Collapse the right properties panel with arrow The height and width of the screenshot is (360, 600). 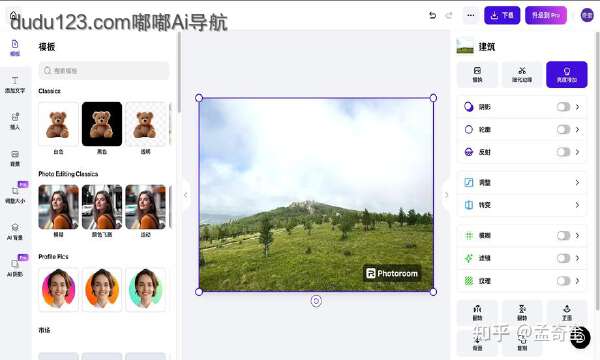[446, 195]
